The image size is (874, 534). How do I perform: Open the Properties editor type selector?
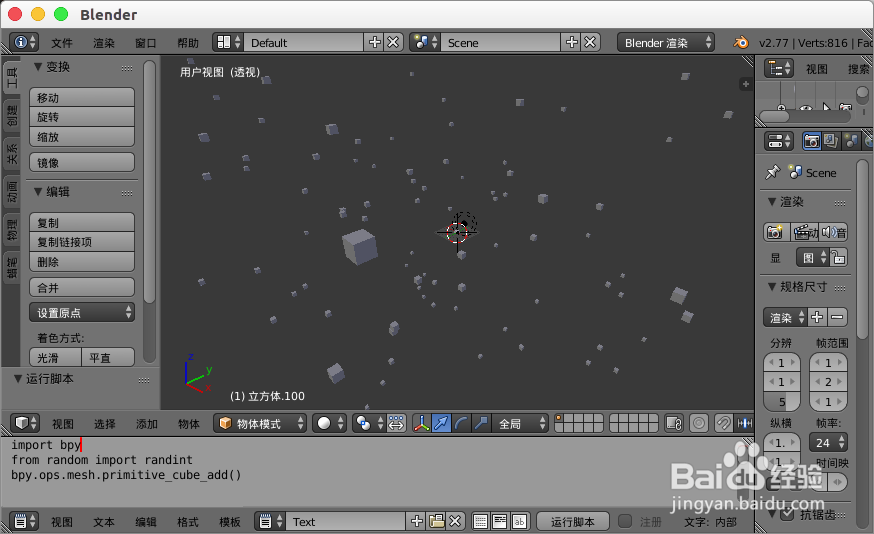(778, 142)
